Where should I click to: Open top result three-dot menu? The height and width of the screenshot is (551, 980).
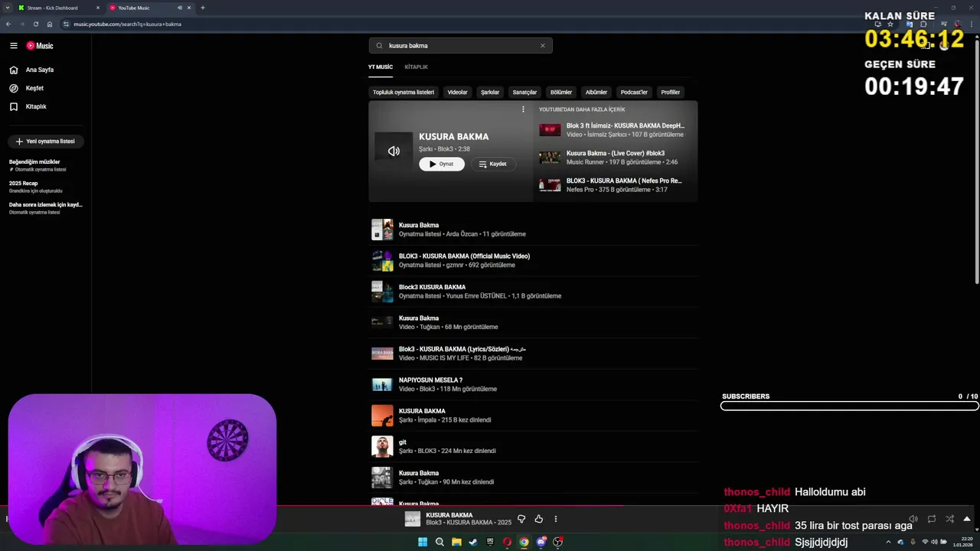coord(523,109)
